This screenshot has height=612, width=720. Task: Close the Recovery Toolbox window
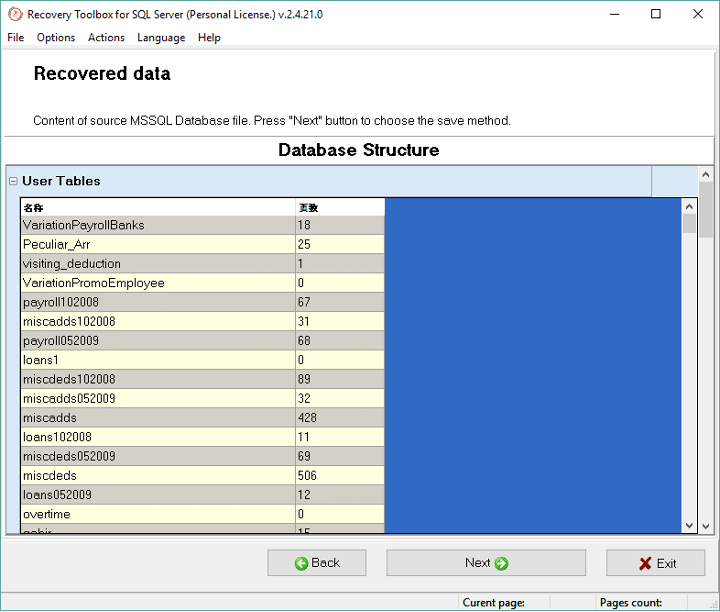(x=698, y=14)
